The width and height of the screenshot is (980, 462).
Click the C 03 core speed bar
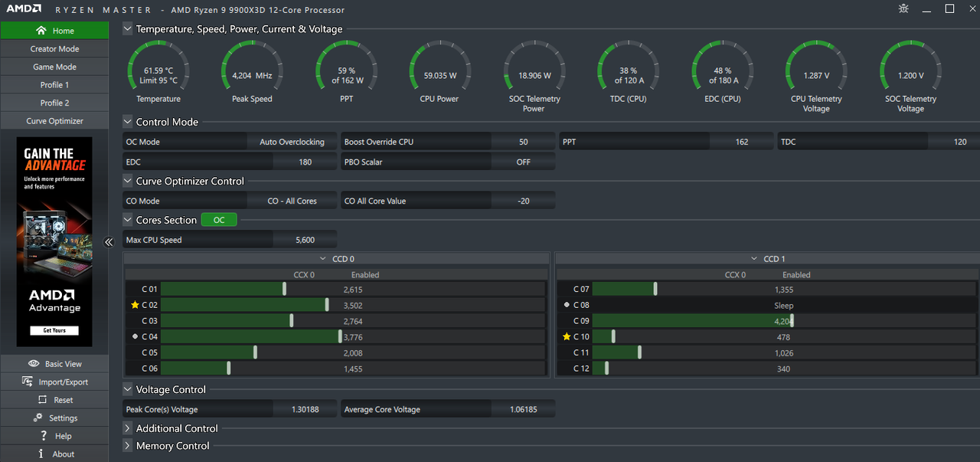click(x=352, y=321)
